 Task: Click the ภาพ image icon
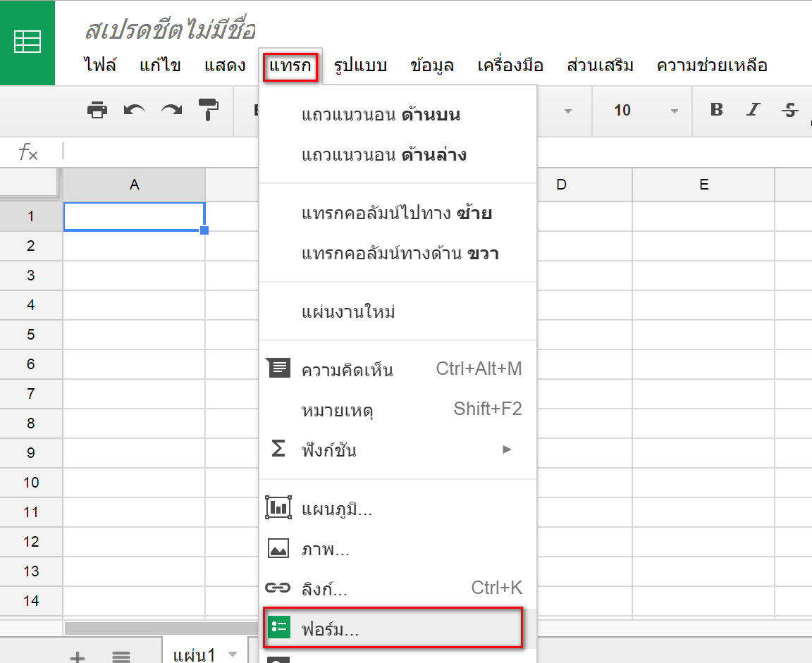click(x=278, y=549)
